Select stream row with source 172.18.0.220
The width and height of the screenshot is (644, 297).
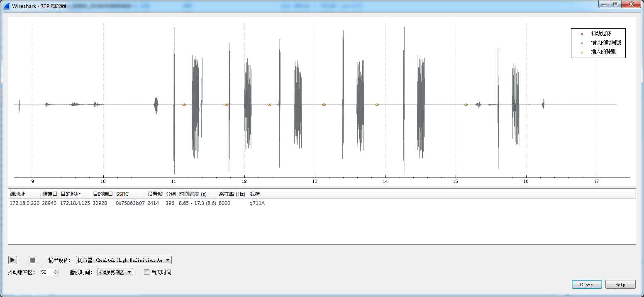point(322,203)
